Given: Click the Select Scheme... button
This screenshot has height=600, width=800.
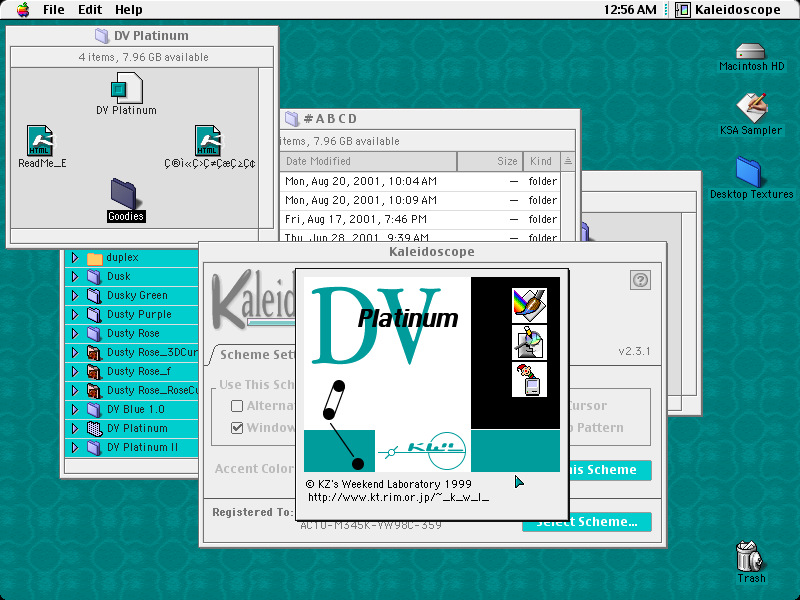Looking at the screenshot, I should pos(587,522).
